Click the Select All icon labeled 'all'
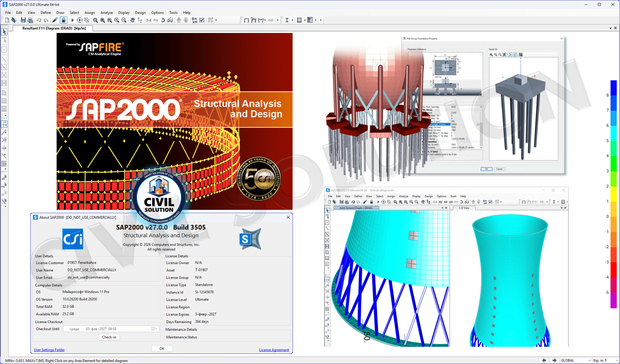 [4, 178]
